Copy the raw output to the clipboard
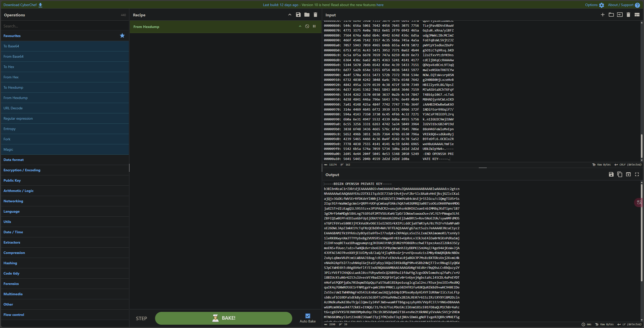Image resolution: width=644 pixels, height=328 pixels. click(x=620, y=175)
